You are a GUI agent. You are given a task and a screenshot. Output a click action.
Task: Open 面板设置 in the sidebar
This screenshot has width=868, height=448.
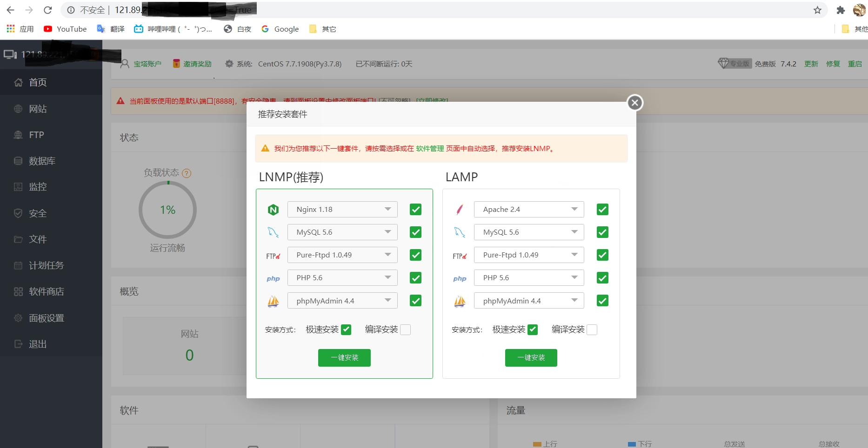point(51,318)
